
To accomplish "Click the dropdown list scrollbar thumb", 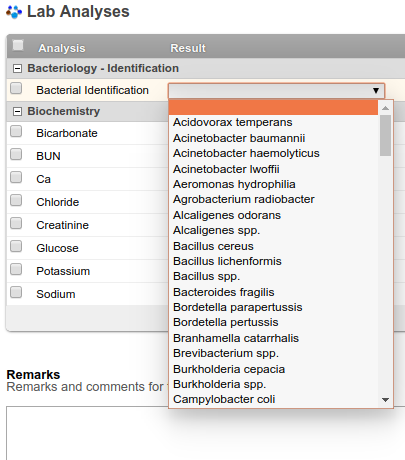I will click(385, 135).
